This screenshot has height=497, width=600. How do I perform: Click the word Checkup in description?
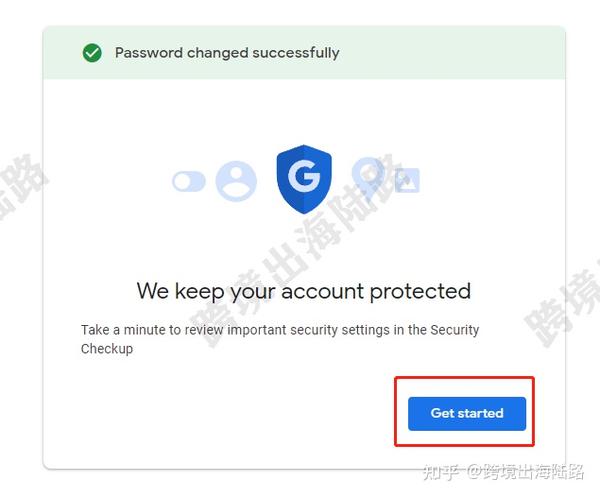pos(107,349)
